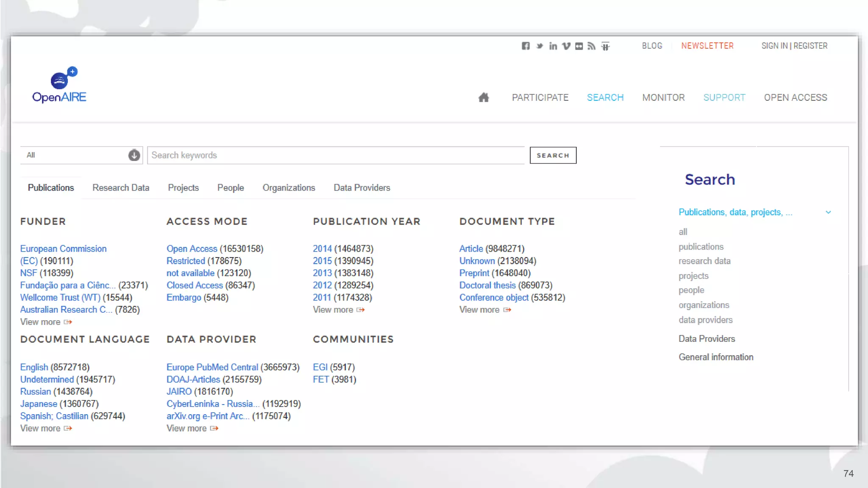Select 'research data' in sidebar menu
868x488 pixels.
[x=704, y=261]
